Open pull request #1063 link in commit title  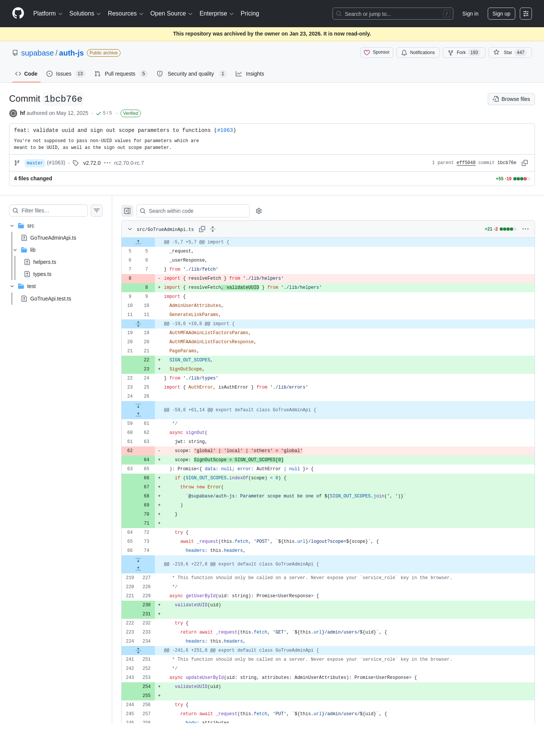click(225, 130)
